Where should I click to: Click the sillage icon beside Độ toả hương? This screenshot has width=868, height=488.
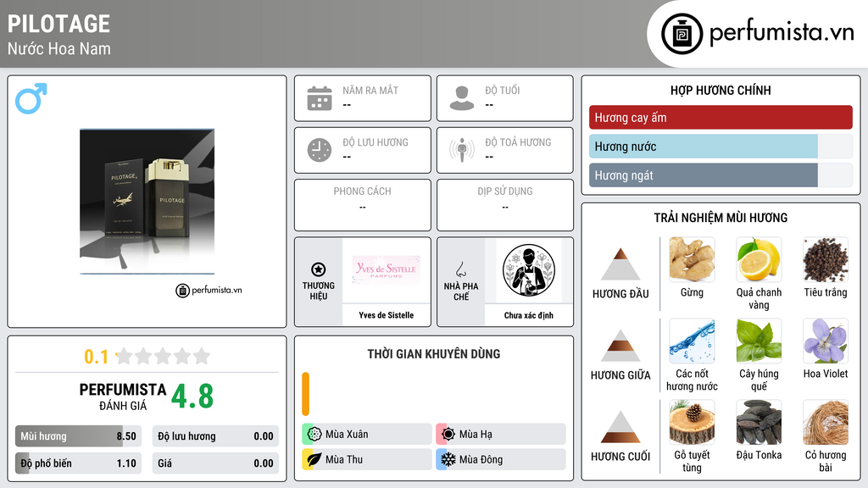point(462,150)
